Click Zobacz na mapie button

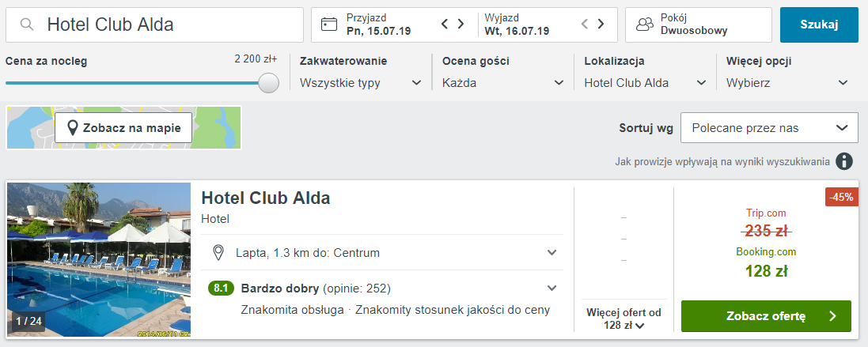pos(123,128)
